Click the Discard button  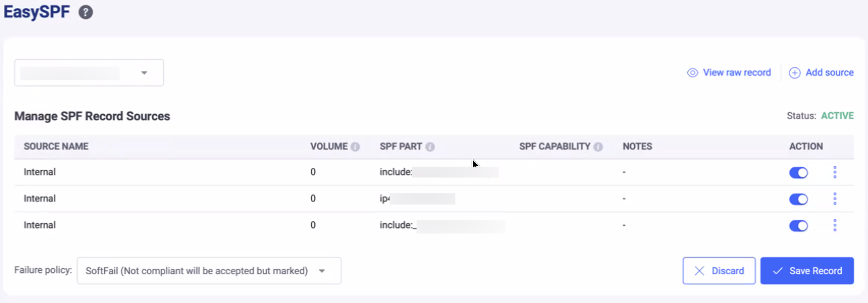[x=719, y=271]
